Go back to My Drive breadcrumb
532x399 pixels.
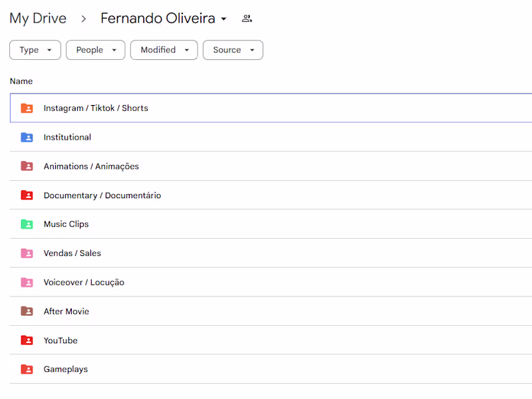point(38,19)
